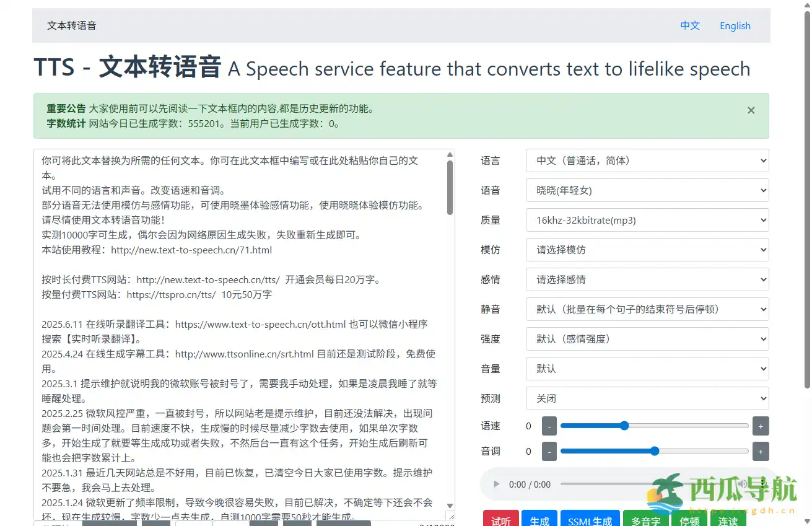Switch the site language to English

[x=735, y=25]
